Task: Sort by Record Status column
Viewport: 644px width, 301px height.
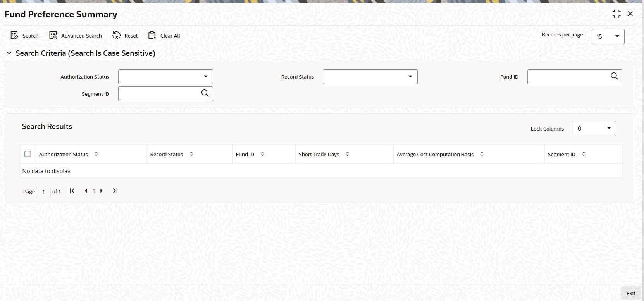Action: pos(191,154)
